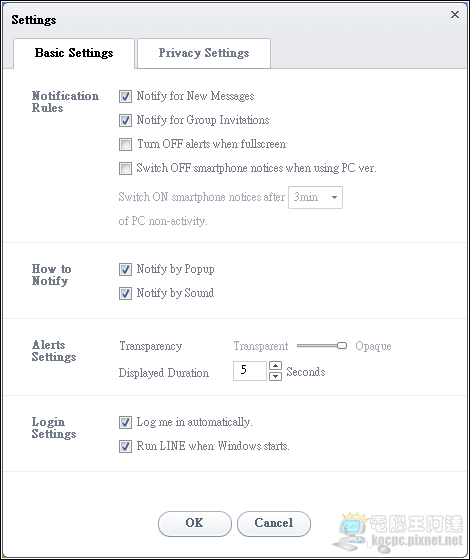The image size is (470, 560).
Task: Toggle Notify for Group Invitations checkbox
Action: (x=125, y=120)
